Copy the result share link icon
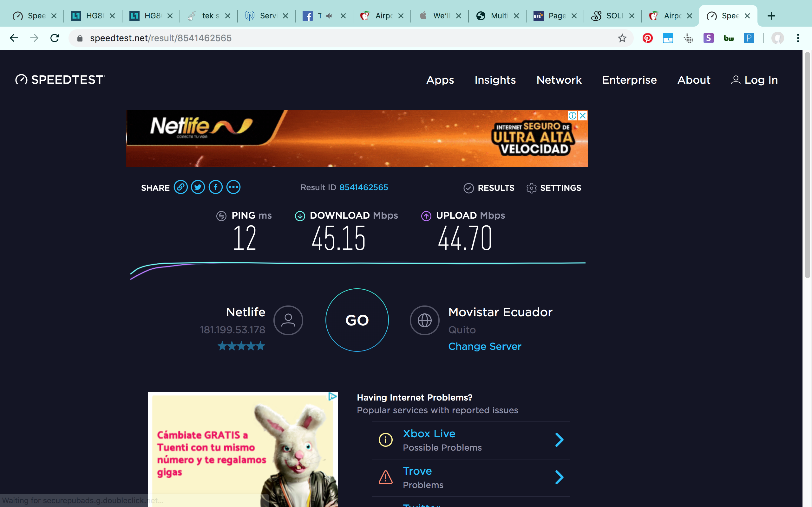Image resolution: width=812 pixels, height=507 pixels. 181,187
